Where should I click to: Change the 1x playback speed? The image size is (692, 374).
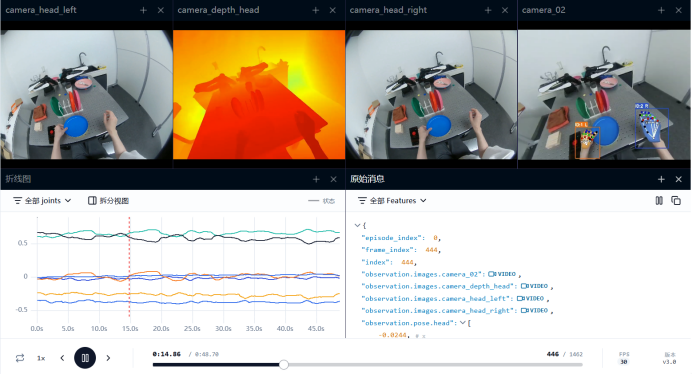tap(41, 358)
